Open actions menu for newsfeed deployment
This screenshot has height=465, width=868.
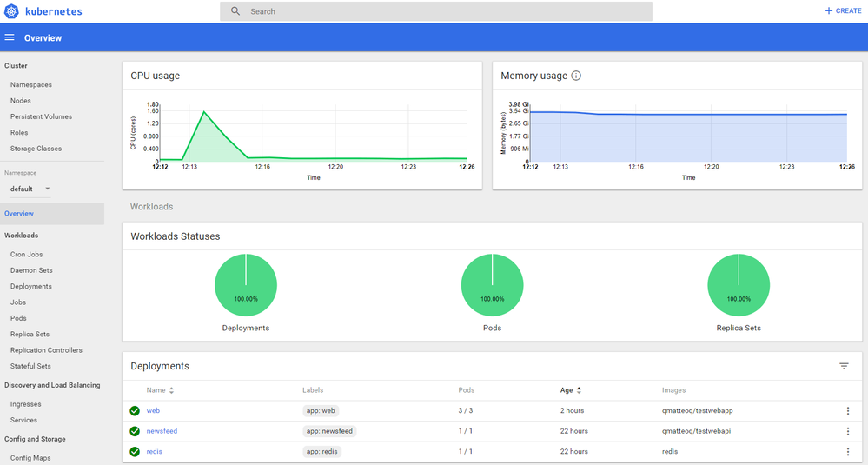pos(847,431)
